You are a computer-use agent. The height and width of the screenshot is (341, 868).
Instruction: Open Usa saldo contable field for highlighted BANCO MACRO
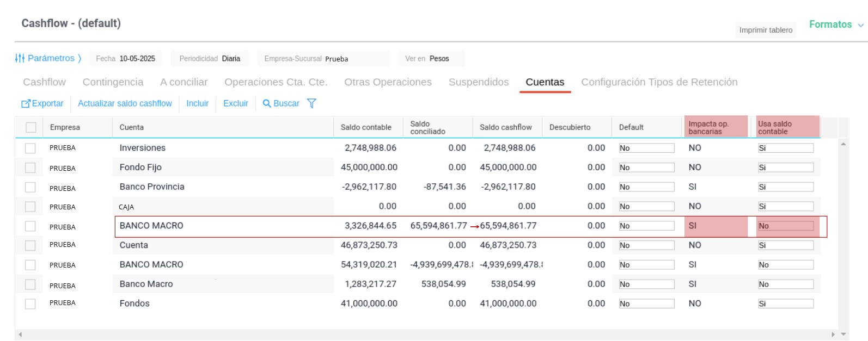click(786, 226)
